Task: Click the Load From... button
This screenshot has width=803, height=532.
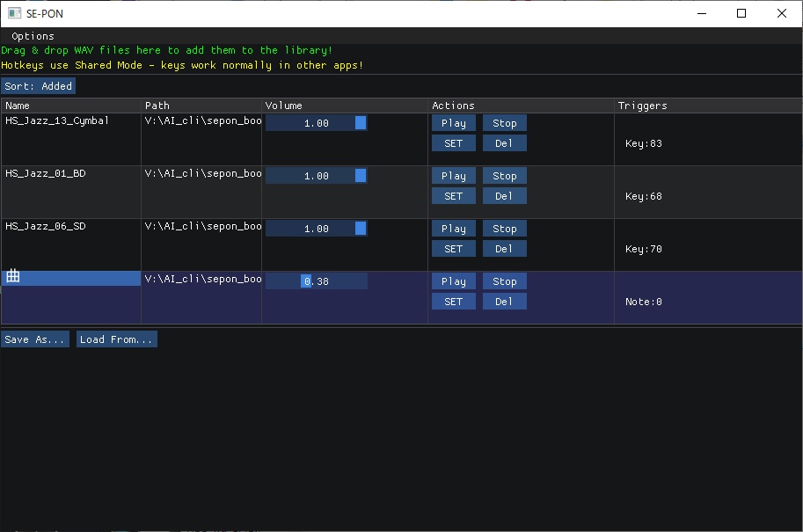Action: [117, 339]
